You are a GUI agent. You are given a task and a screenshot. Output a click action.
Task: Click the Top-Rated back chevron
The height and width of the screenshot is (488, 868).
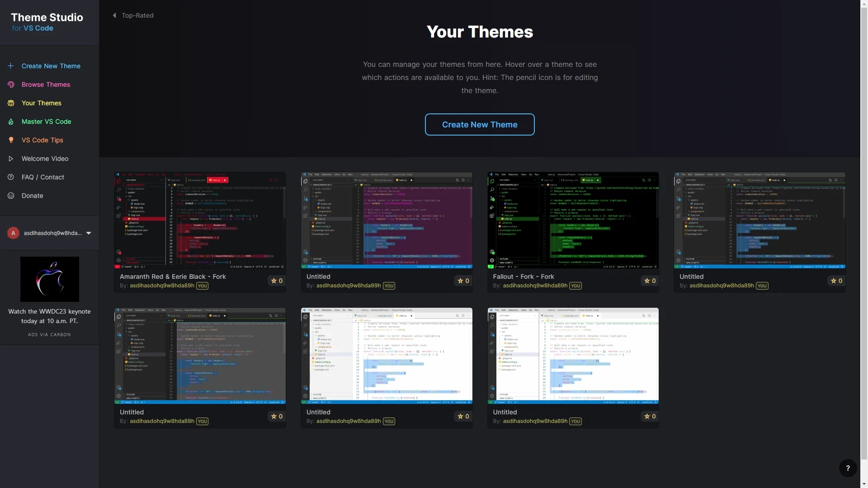click(114, 15)
